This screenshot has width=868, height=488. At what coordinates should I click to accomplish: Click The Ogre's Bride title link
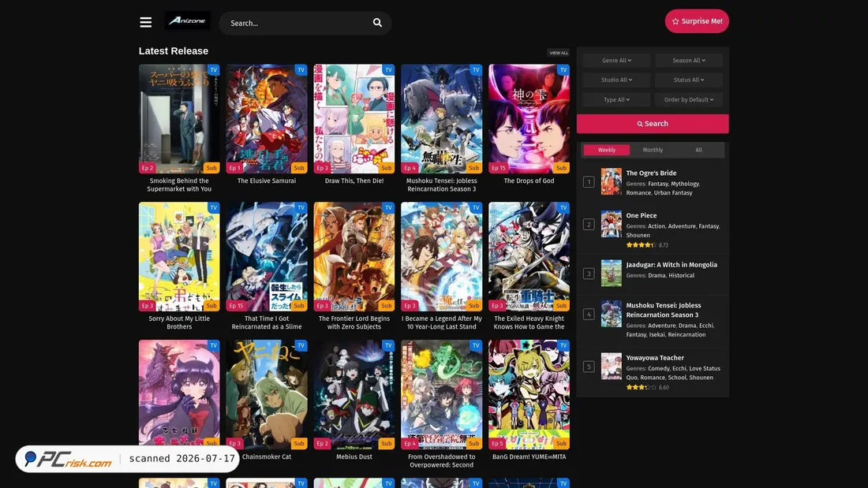tap(651, 173)
